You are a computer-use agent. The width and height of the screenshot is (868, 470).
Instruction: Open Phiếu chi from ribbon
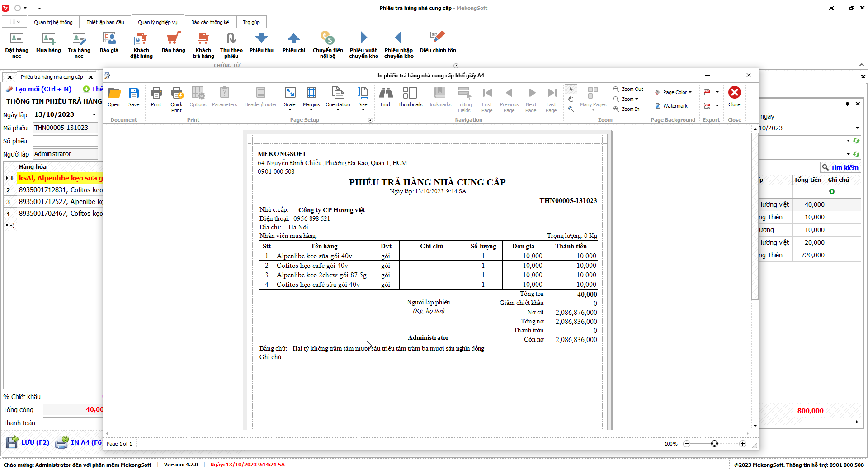pos(294,43)
